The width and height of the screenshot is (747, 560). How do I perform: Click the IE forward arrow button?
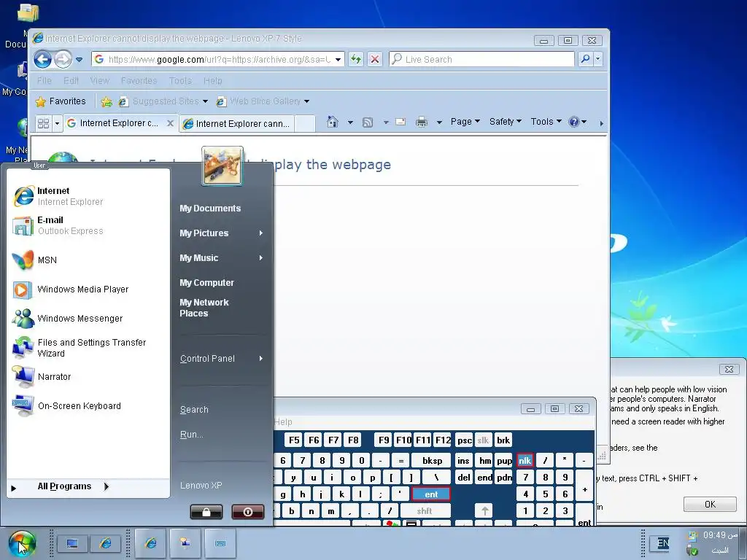coord(63,60)
